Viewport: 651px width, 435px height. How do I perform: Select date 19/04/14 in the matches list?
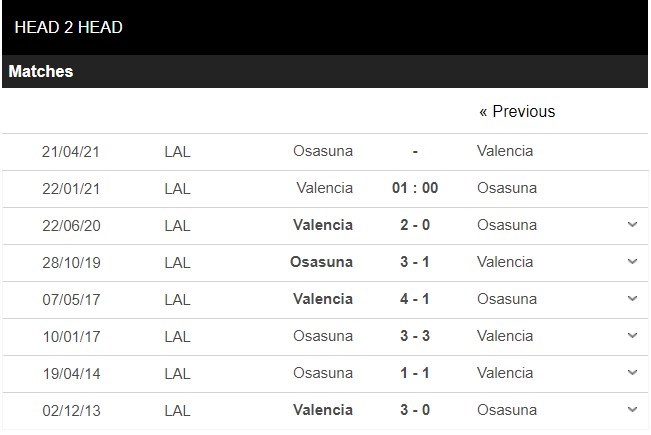point(71,374)
